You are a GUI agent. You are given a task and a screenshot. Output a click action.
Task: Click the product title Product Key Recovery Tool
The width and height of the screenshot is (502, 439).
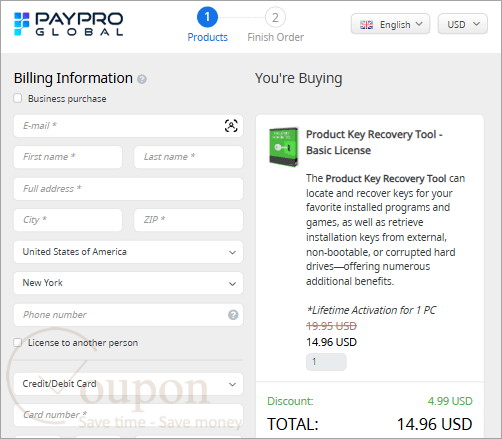click(x=374, y=142)
